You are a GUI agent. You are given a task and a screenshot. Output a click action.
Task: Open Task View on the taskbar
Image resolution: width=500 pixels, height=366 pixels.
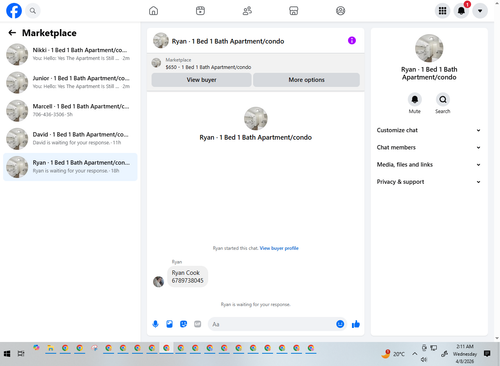point(21,354)
